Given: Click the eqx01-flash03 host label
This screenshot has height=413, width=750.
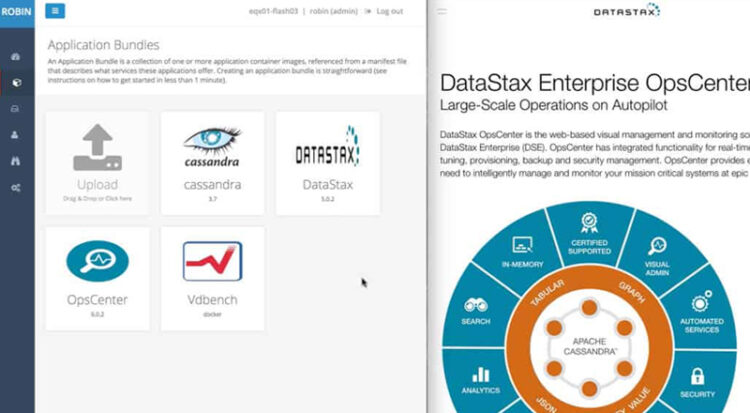Looking at the screenshot, I should click(273, 11).
